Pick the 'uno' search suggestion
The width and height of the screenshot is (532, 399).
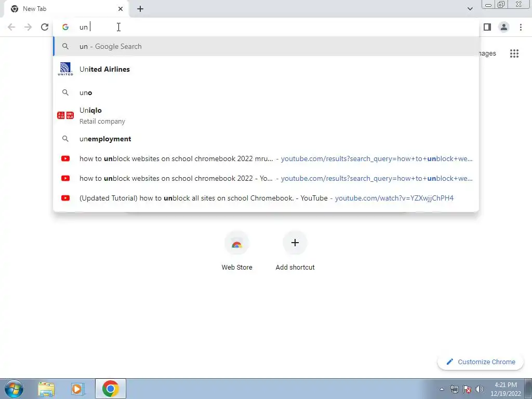pyautogui.click(x=266, y=92)
